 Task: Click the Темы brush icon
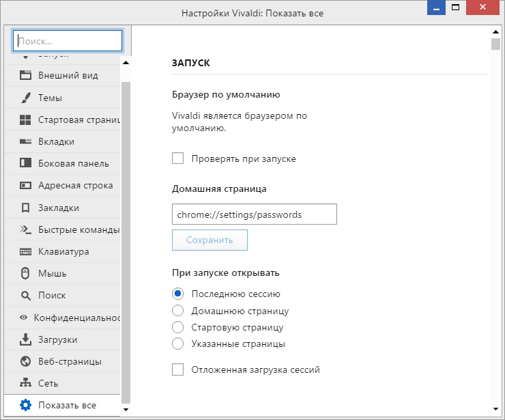(x=25, y=98)
